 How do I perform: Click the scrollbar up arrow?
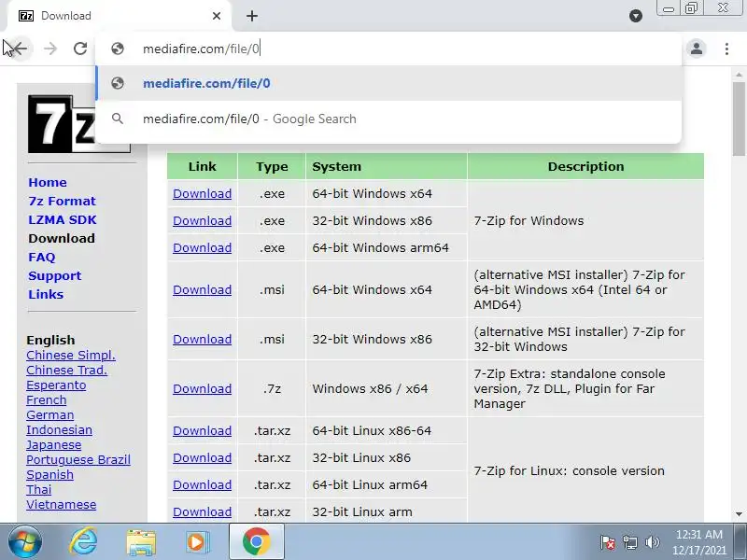coord(739,75)
